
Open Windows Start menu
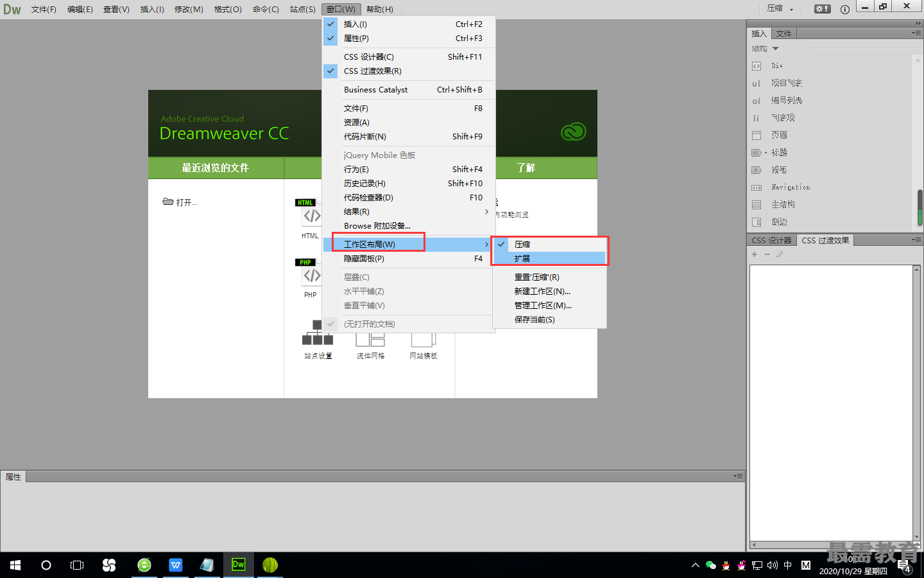coord(15,565)
